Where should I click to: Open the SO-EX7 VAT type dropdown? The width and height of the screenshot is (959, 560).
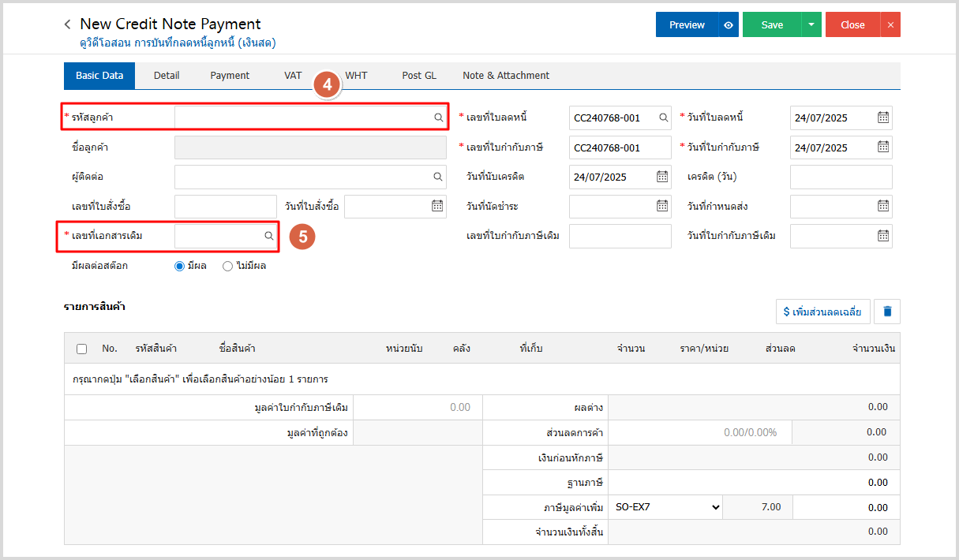click(x=667, y=506)
